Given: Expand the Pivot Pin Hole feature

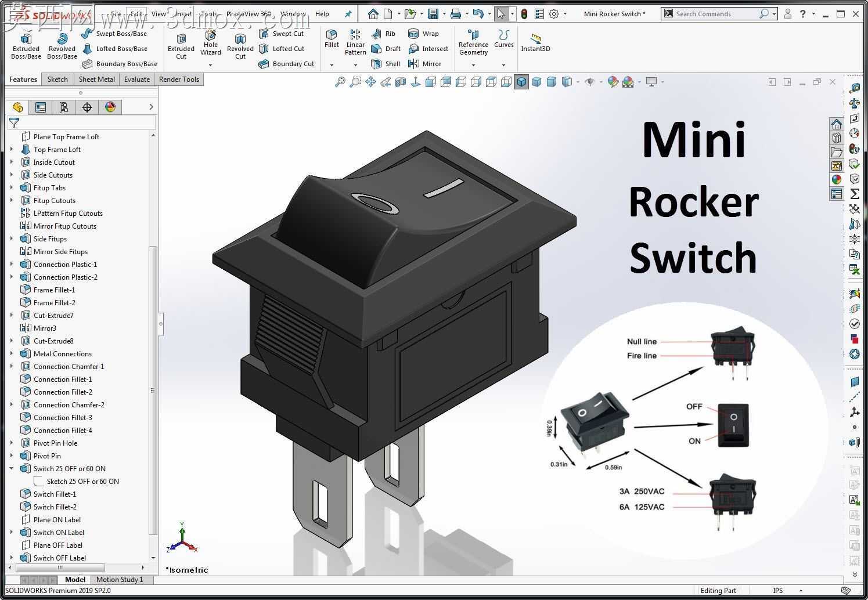Looking at the screenshot, I should pos(12,443).
